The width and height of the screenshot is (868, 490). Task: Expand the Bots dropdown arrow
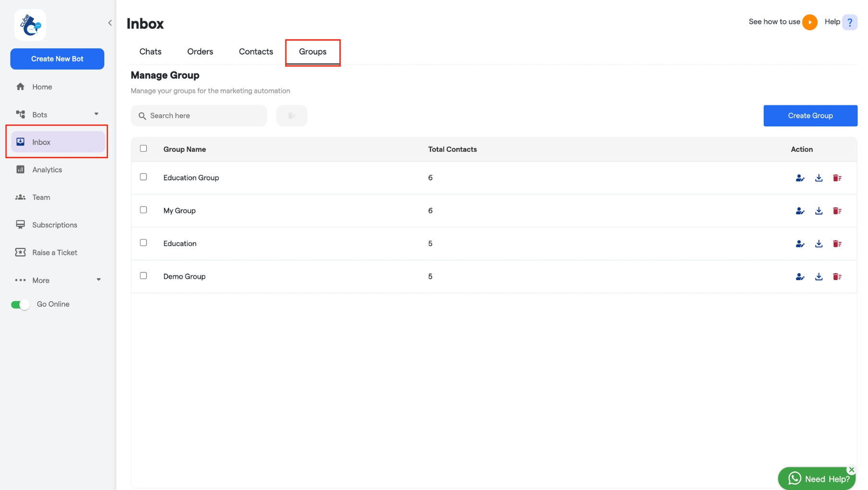pos(96,114)
